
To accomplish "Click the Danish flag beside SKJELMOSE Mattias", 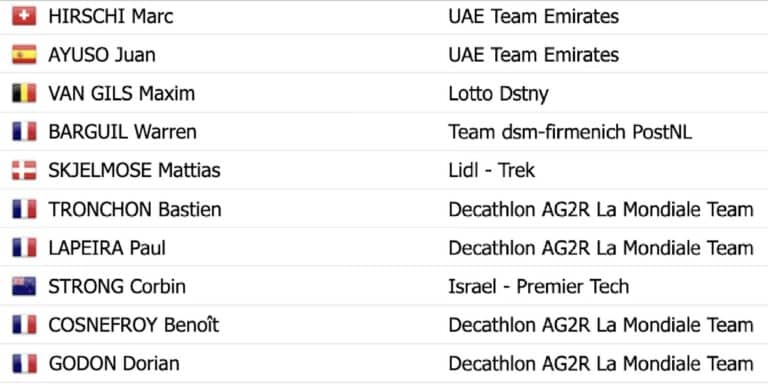I will [x=24, y=170].
